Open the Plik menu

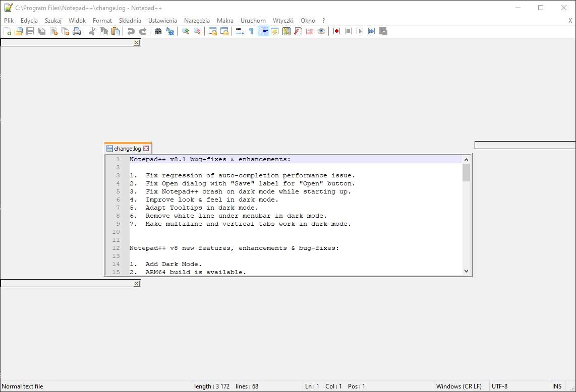click(9, 21)
